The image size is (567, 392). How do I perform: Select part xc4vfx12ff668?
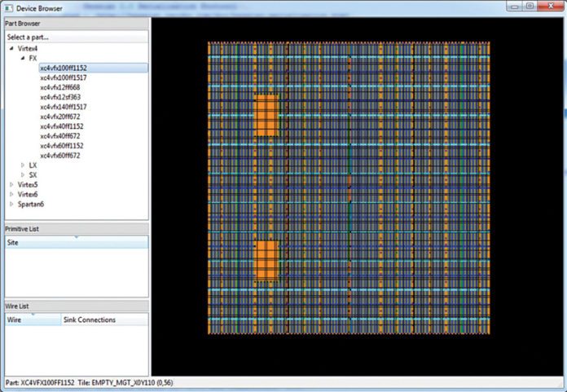coord(59,88)
